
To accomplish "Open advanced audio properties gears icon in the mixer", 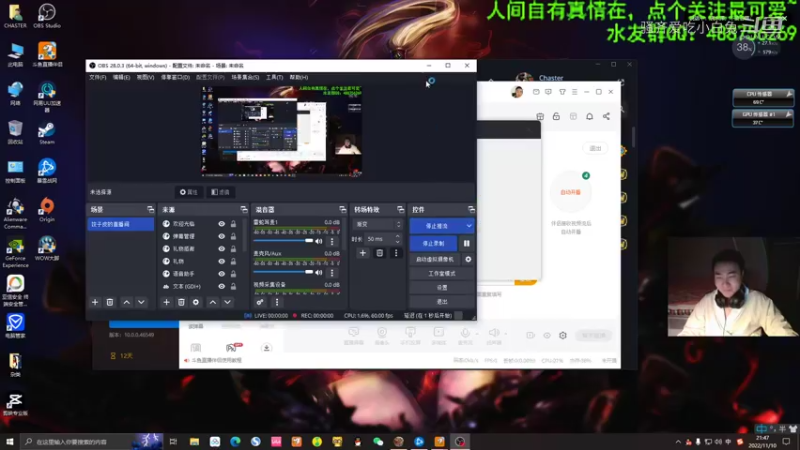I will coord(260,303).
